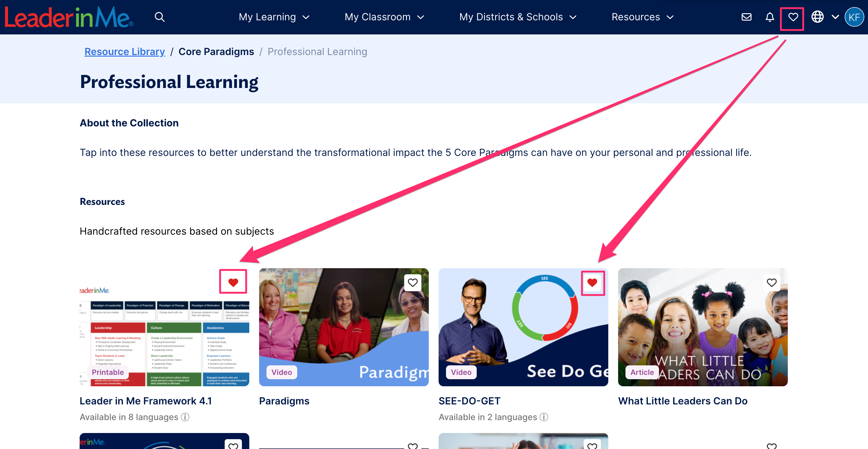This screenshot has height=449, width=868.
Task: Click info icon beside 8 languages
Action: point(185,417)
